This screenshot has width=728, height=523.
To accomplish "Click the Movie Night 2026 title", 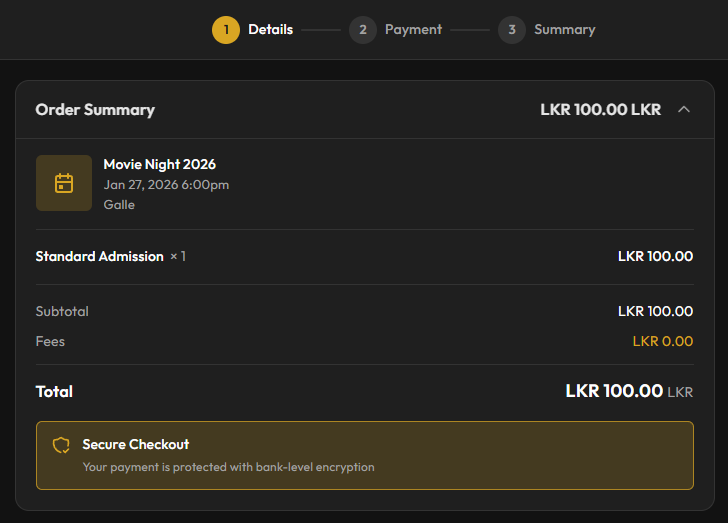I will pyautogui.click(x=160, y=164).
